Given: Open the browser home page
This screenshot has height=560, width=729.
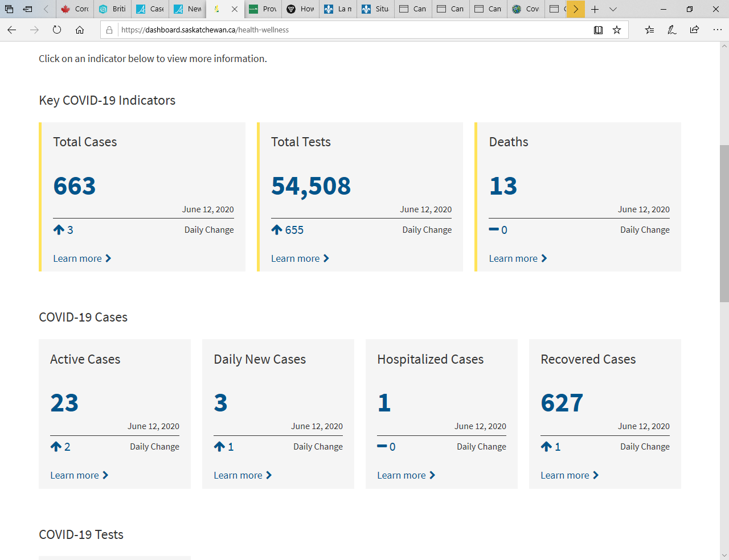Looking at the screenshot, I should 80,30.
